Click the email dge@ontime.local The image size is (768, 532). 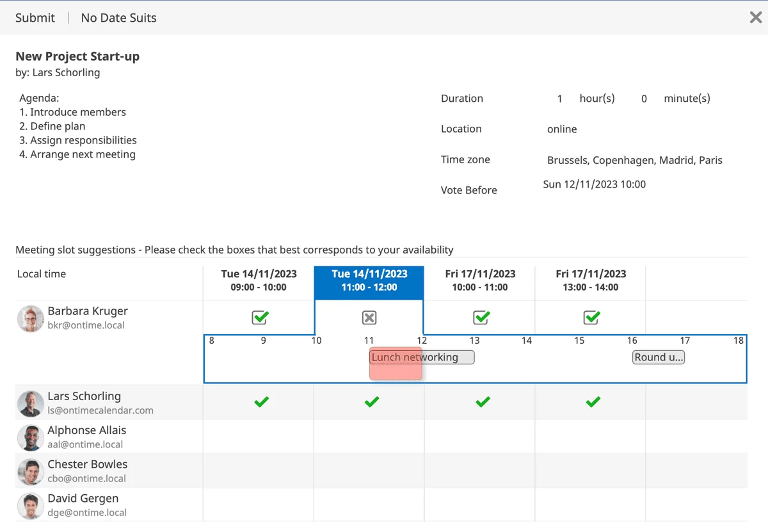pyautogui.click(x=87, y=512)
